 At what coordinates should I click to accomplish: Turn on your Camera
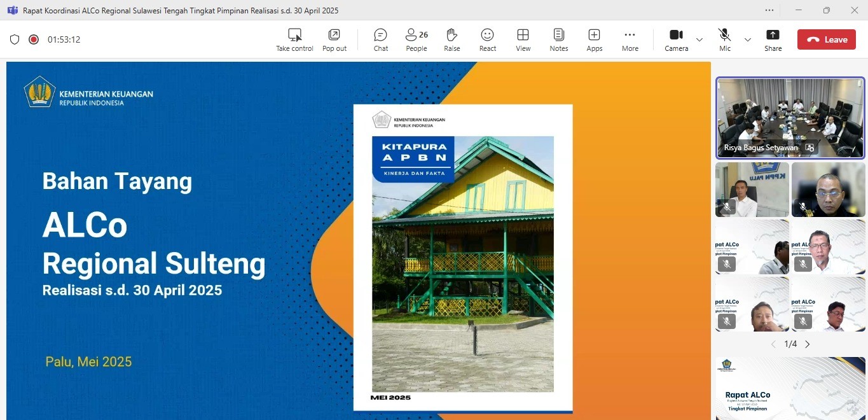pos(676,39)
